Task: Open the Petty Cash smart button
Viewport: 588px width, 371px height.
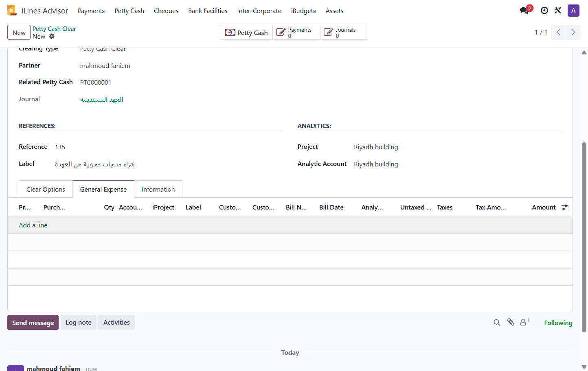Action: click(x=246, y=33)
